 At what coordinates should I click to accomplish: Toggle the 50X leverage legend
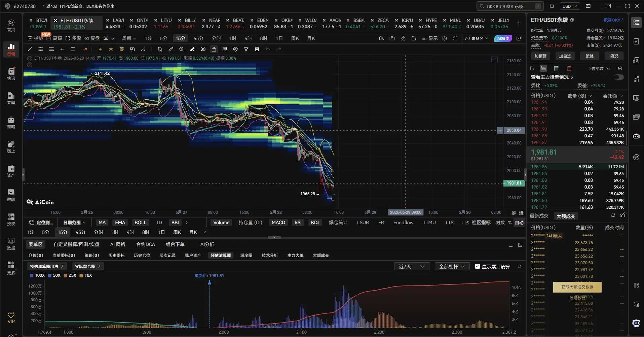click(54, 275)
